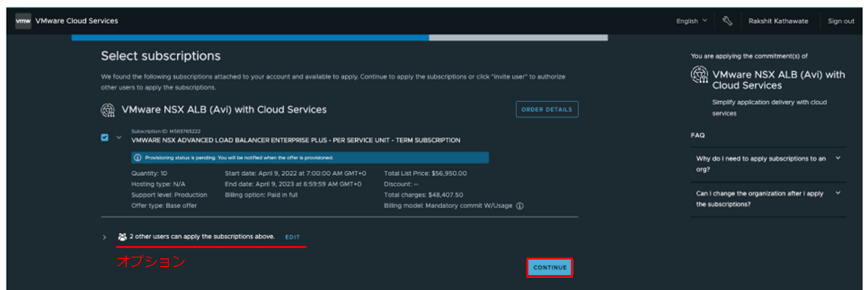The width and height of the screenshot is (868, 290).
Task: Click the CONTINUE button
Action: click(550, 268)
